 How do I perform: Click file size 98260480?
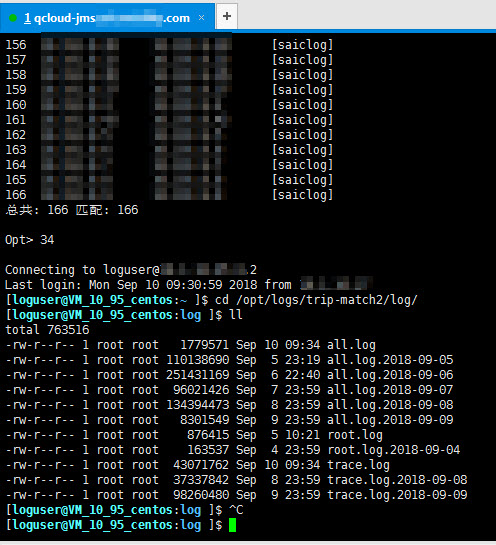(201, 495)
